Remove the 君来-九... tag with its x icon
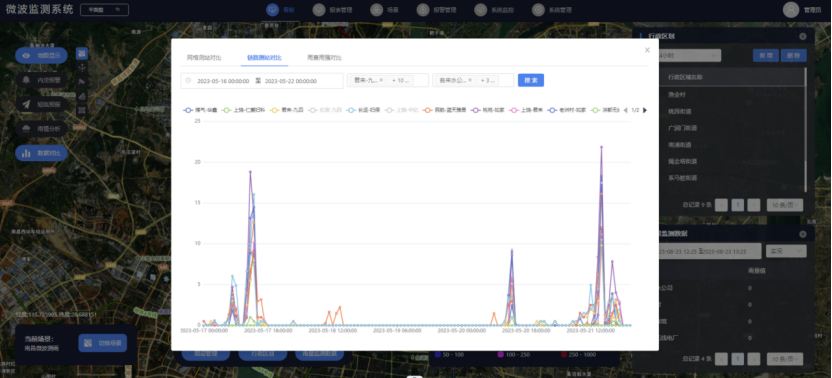Screen dimensions: 832x378 tap(381, 80)
